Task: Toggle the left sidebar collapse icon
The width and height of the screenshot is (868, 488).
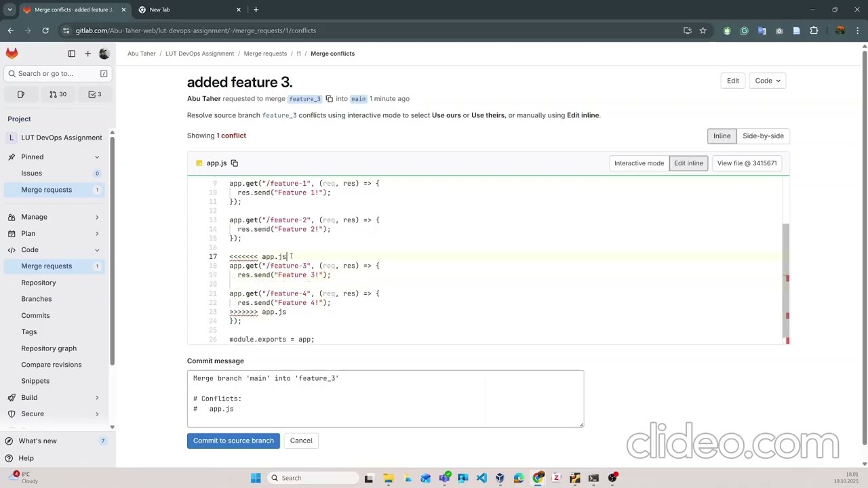Action: pyautogui.click(x=71, y=54)
